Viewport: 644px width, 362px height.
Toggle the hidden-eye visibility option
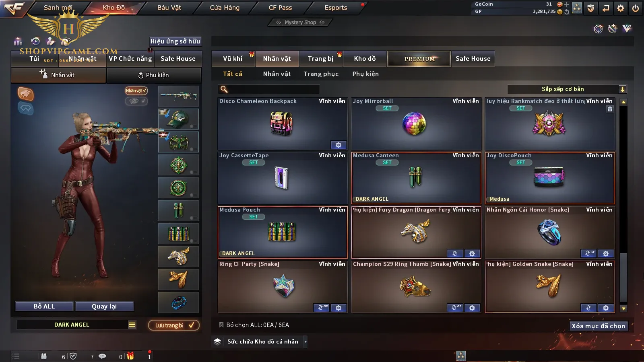[x=136, y=101]
